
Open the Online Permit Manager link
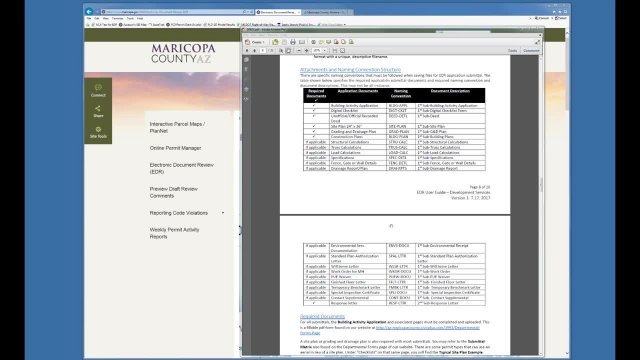tap(175, 148)
